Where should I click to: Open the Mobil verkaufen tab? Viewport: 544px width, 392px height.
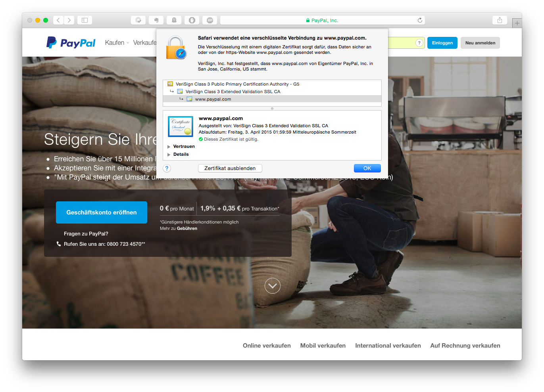323,346
